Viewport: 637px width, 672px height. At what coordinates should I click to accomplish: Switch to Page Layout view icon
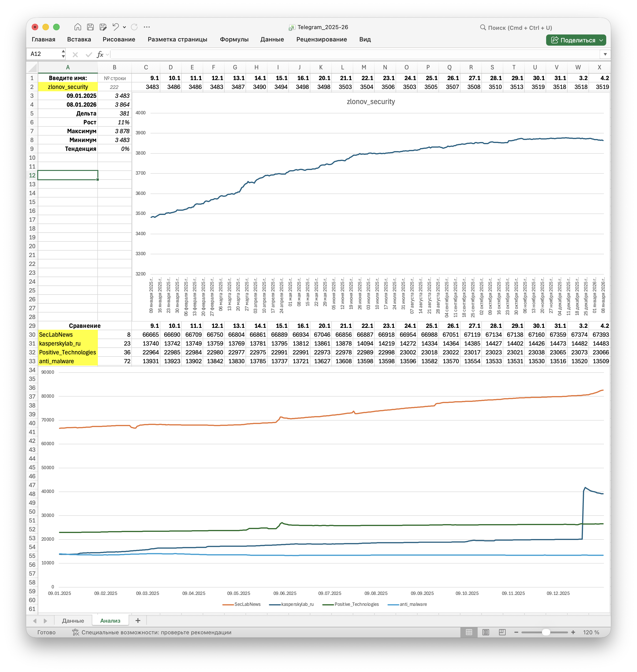coord(486,632)
